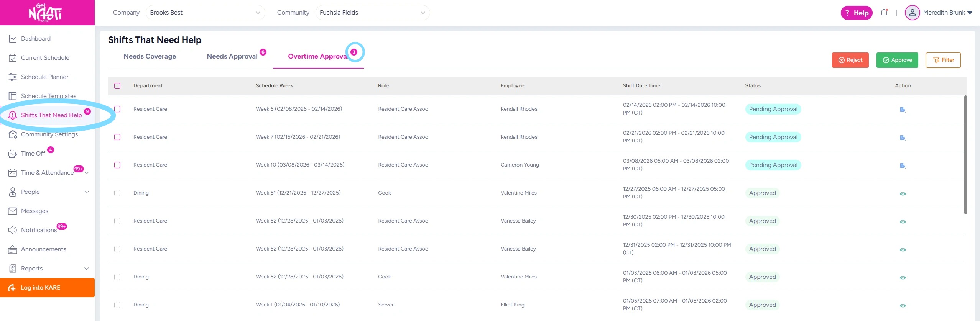Select the Week 6 Kendall Rhodes shift checkbox

pos(117,109)
